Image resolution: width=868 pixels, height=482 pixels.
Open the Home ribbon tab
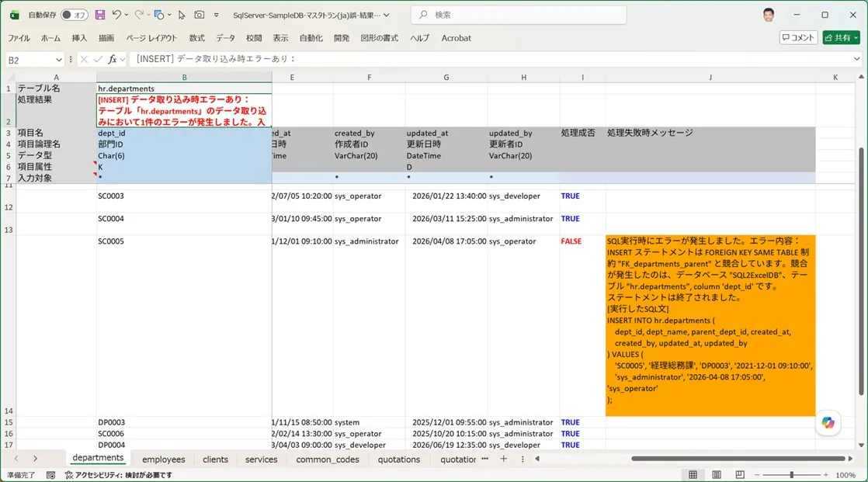point(50,38)
